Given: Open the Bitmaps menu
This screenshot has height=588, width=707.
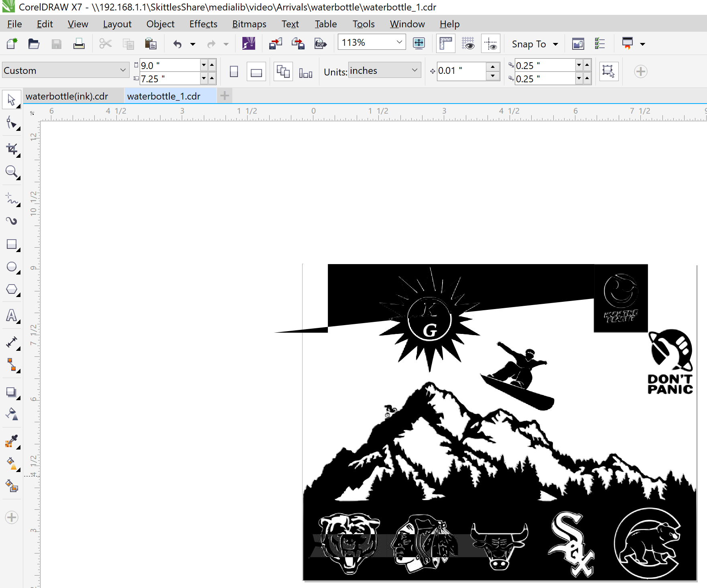Looking at the screenshot, I should click(249, 24).
